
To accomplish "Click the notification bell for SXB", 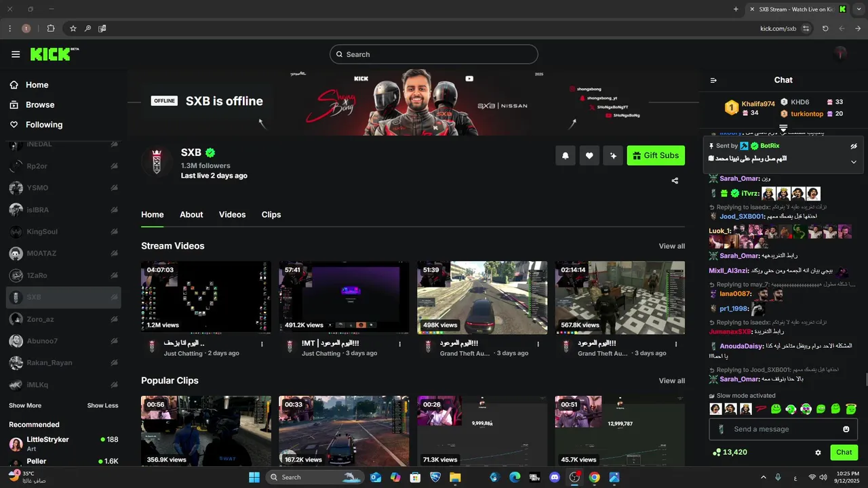I will point(565,155).
